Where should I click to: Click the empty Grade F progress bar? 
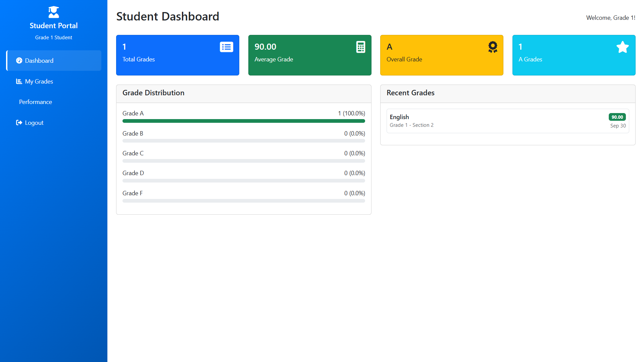244,201
